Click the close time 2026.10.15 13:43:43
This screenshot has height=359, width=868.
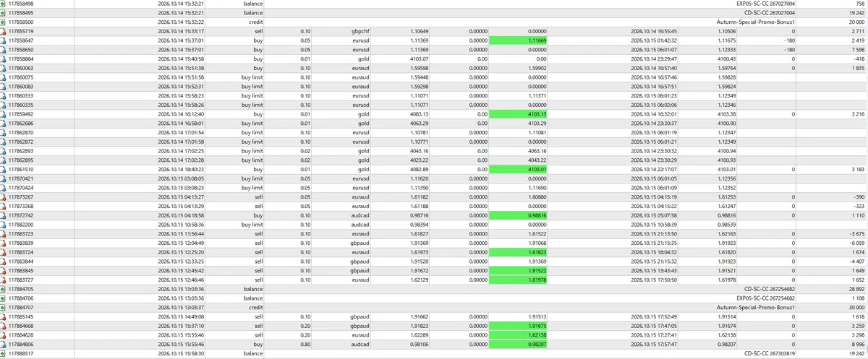(x=654, y=271)
